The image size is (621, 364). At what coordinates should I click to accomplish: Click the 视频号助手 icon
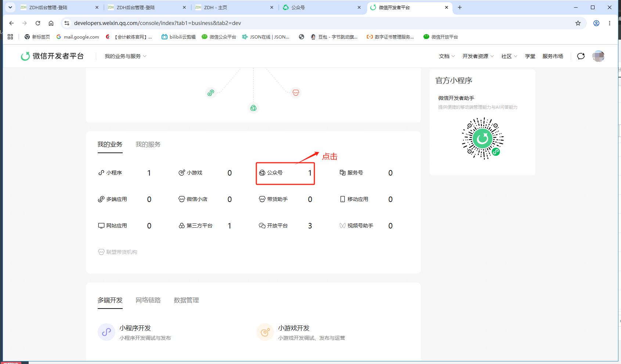coord(343,226)
